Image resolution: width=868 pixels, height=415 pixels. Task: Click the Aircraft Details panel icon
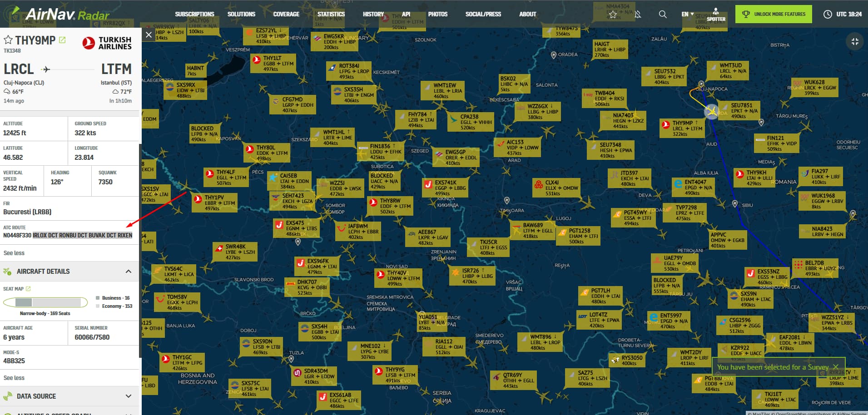pos(7,272)
